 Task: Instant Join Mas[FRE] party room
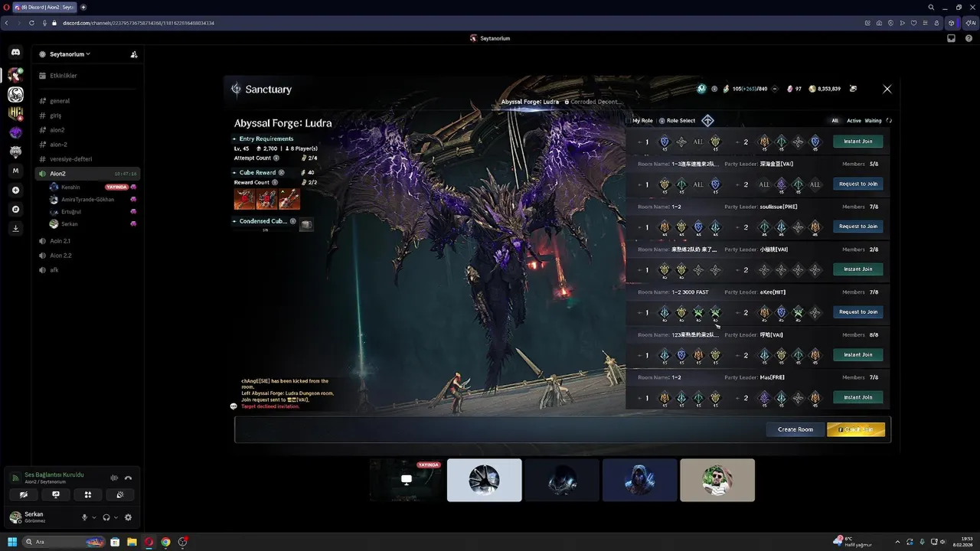[857, 398]
